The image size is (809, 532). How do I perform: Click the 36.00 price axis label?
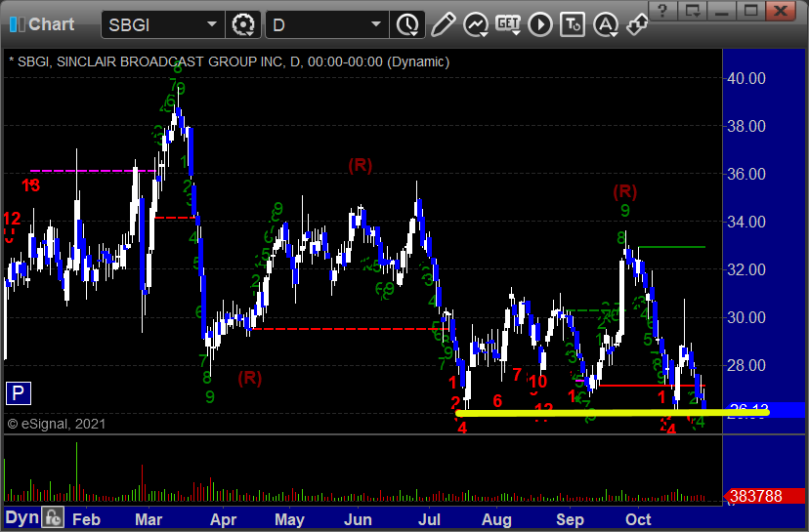point(746,174)
